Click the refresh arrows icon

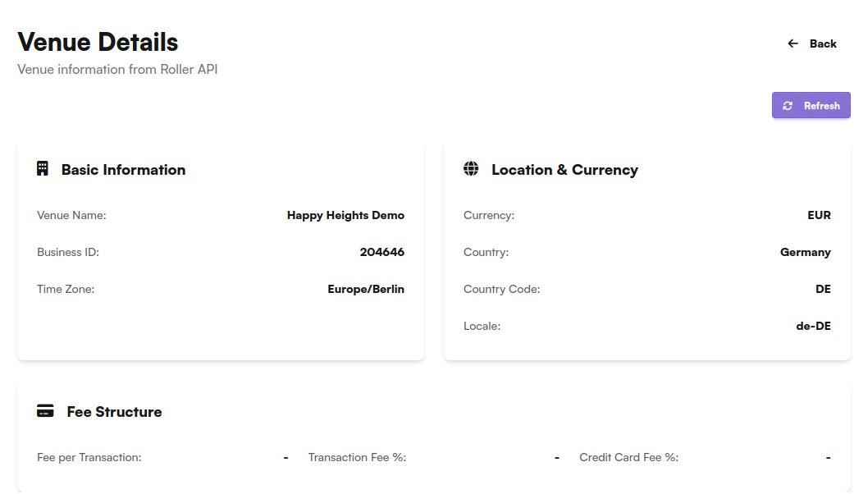point(788,106)
